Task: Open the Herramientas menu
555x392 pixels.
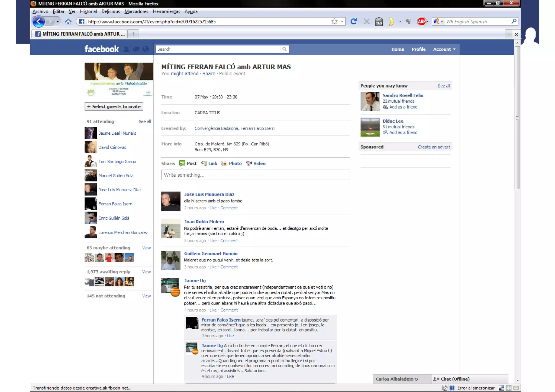Action: 166,11
